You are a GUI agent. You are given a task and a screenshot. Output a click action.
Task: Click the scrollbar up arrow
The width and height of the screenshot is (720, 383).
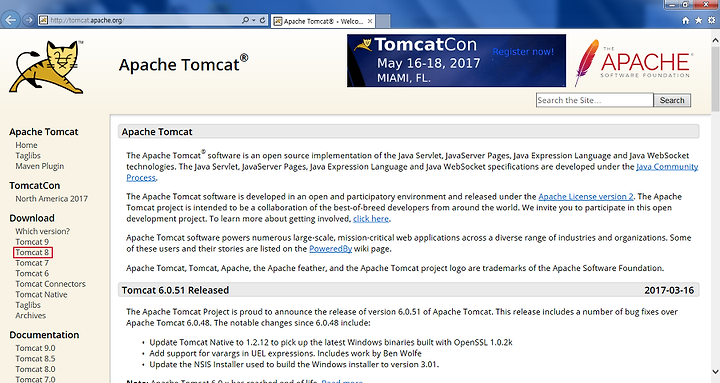715,40
